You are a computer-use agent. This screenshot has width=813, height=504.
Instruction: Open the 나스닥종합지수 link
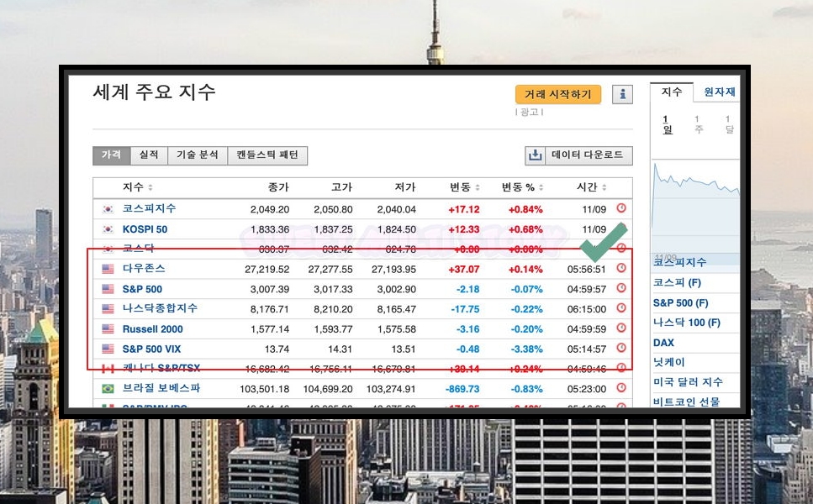(160, 308)
